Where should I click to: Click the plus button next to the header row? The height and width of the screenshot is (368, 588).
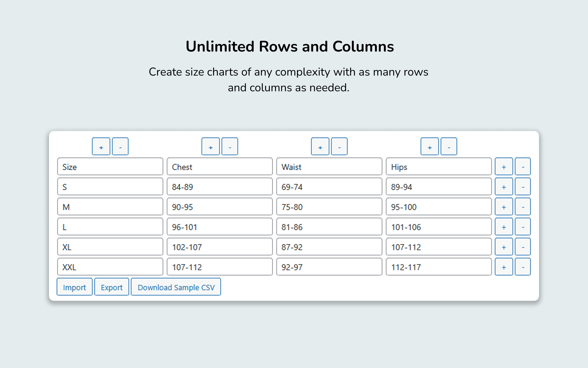click(504, 167)
